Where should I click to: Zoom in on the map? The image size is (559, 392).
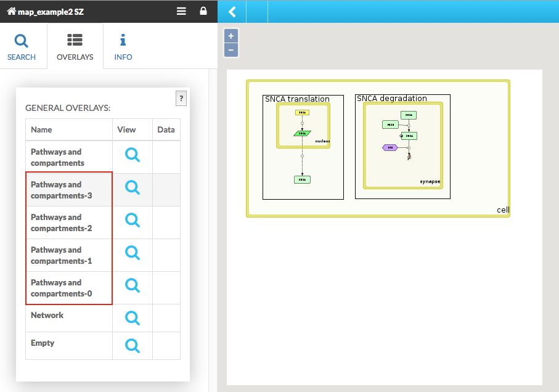pos(231,36)
